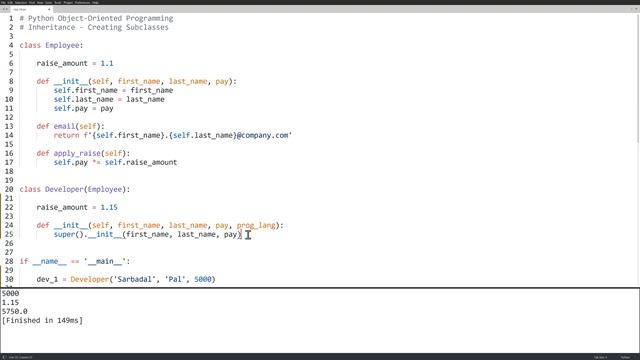640x360 pixels.
Task: Click the Line and Column status bar entry
Action: pyautogui.click(x=20, y=357)
